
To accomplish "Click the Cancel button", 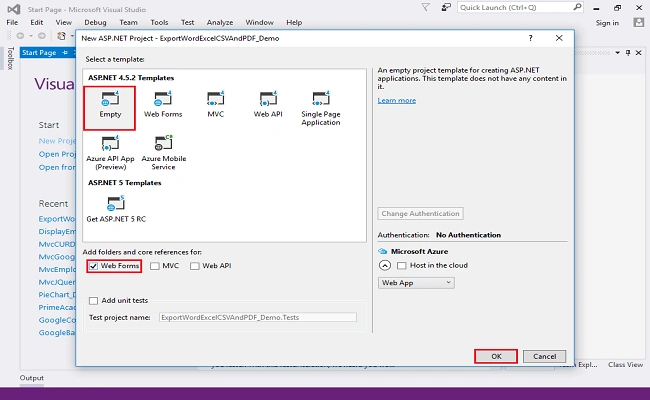I will click(x=544, y=356).
